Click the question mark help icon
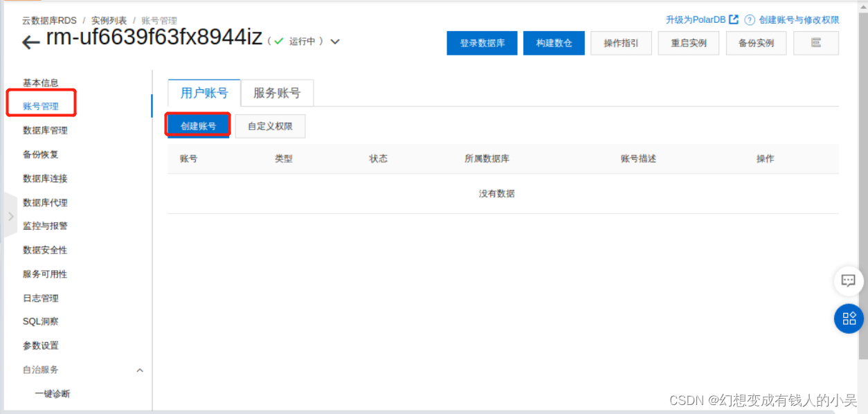Viewport: 868px width, 414px height. 750,20
